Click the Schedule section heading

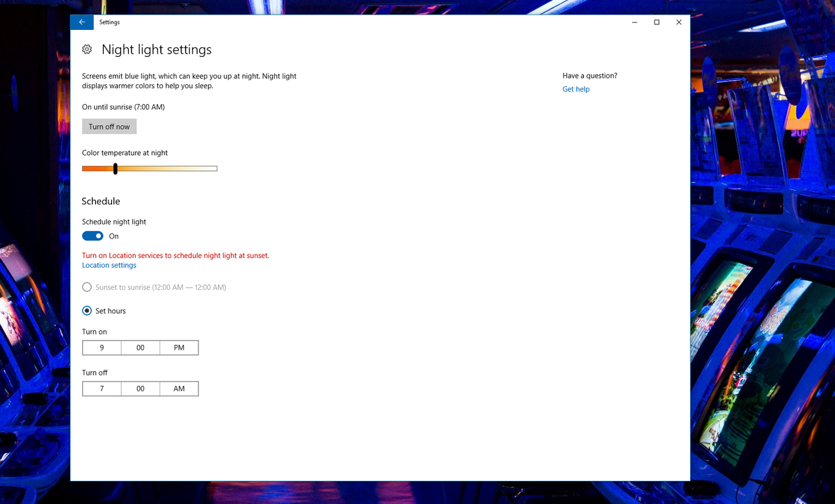tap(100, 201)
